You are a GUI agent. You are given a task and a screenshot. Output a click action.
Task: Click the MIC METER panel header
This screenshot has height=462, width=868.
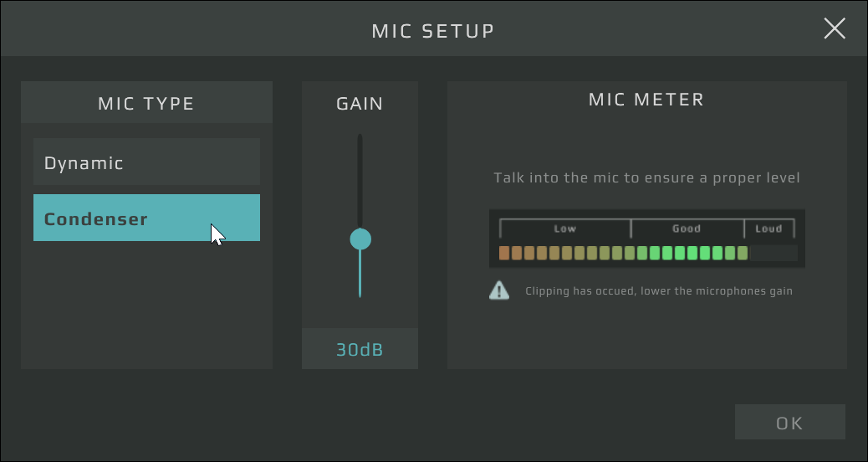point(646,100)
